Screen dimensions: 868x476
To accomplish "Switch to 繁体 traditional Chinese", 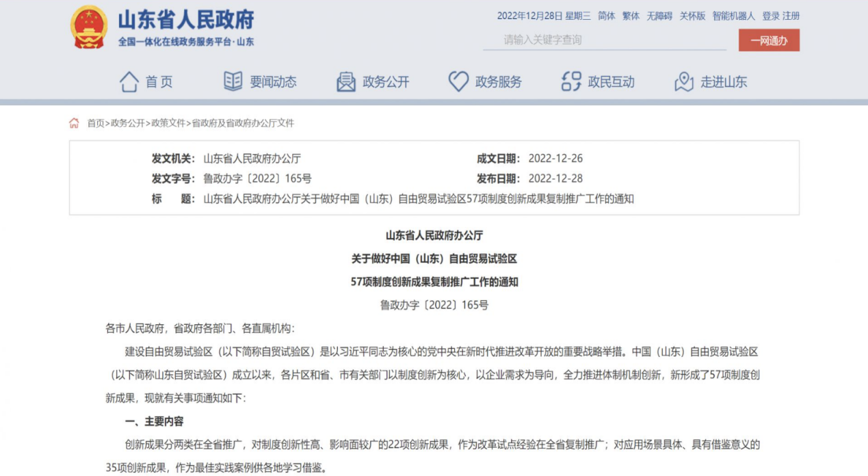I will tap(631, 16).
